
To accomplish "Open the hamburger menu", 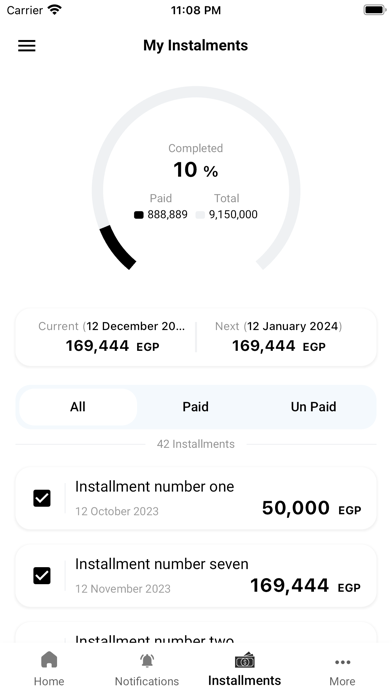I will pyautogui.click(x=27, y=46).
